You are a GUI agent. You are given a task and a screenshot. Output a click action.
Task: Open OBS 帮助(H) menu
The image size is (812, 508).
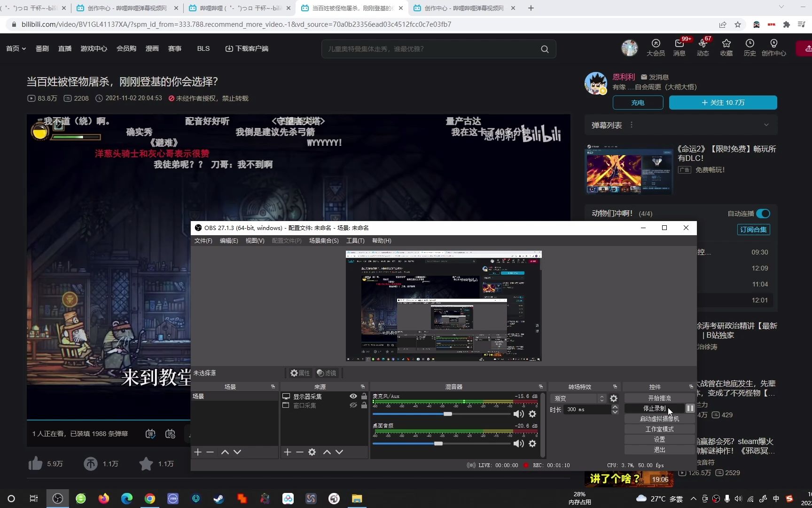point(382,240)
